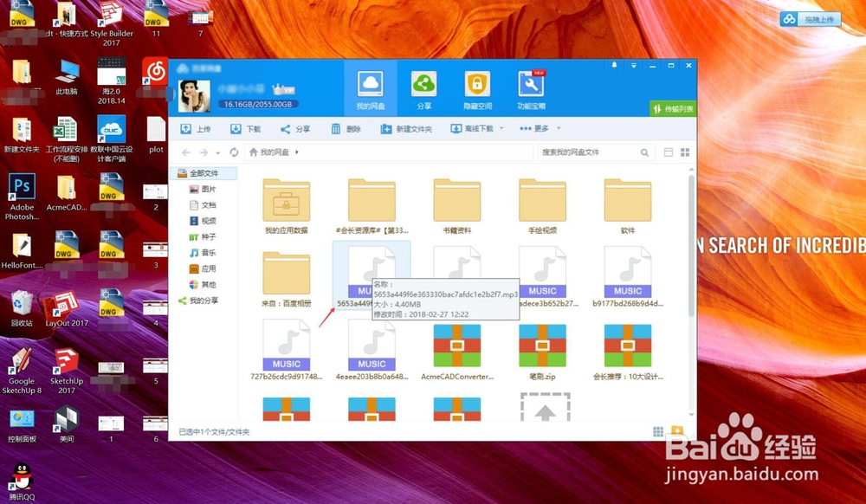The height and width of the screenshot is (504, 866).
Task: Open 回收站 on the desktop
Action: coord(22,309)
